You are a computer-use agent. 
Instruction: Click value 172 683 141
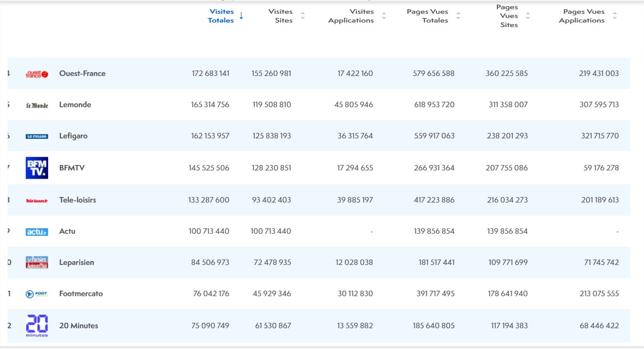(x=211, y=74)
